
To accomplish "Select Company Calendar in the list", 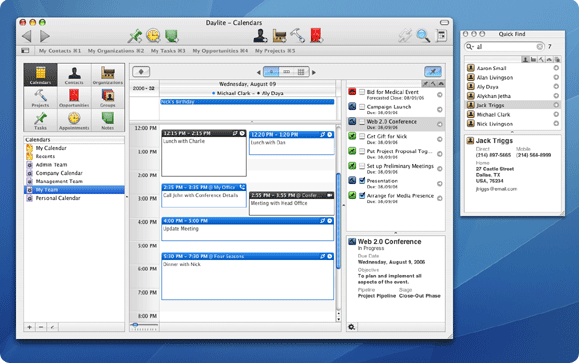I will tap(74, 173).
